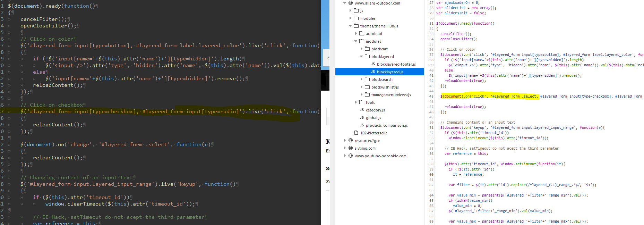The height and width of the screenshot is (225, 644).
Task: Expand the tools folder arrow
Action: (x=356, y=102)
